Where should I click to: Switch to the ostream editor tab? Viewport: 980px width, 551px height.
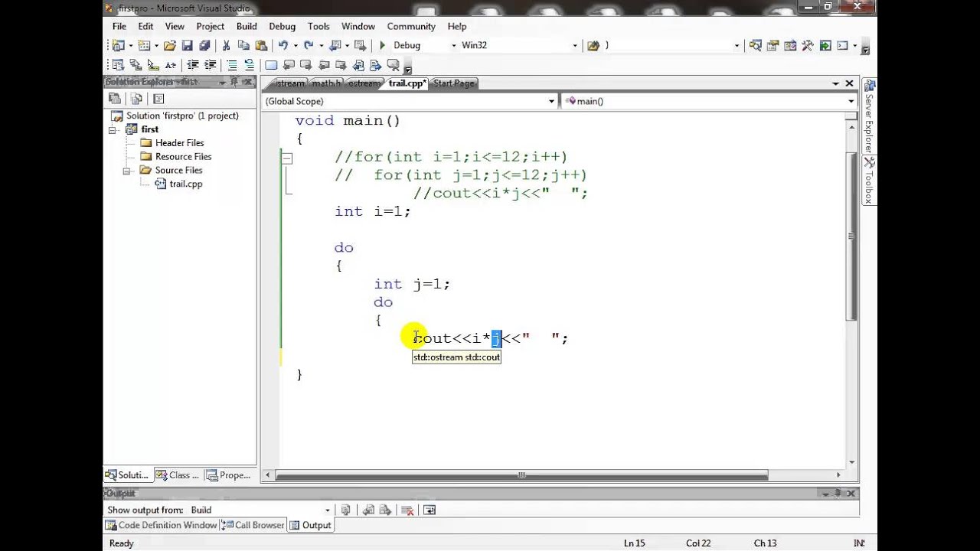click(364, 83)
